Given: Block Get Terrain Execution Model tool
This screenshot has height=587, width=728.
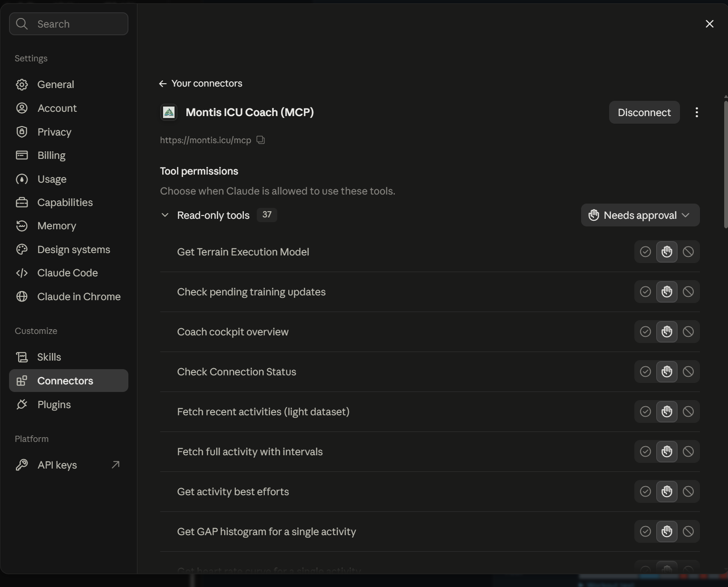Looking at the screenshot, I should tap(688, 252).
